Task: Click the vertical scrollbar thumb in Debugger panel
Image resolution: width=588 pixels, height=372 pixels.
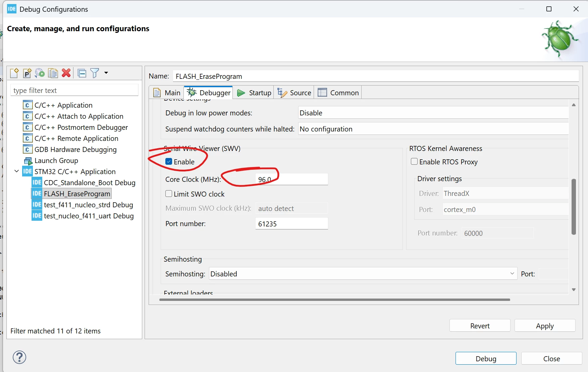Action: coord(574,207)
